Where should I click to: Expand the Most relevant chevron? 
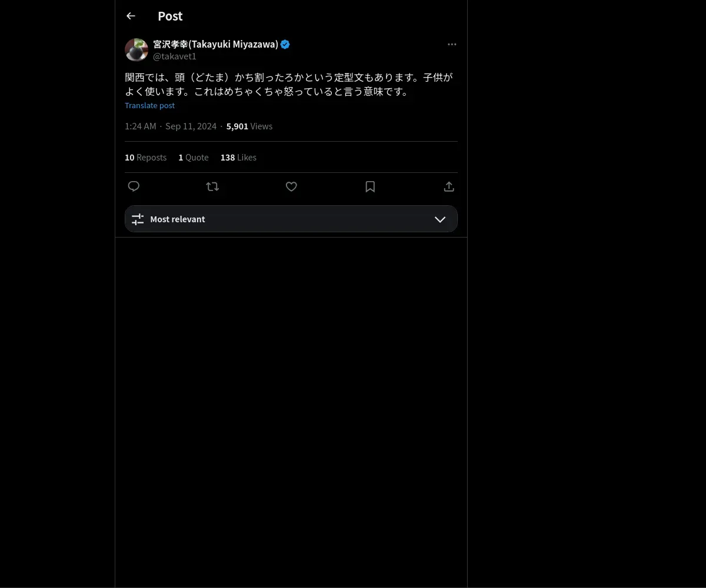pos(440,219)
